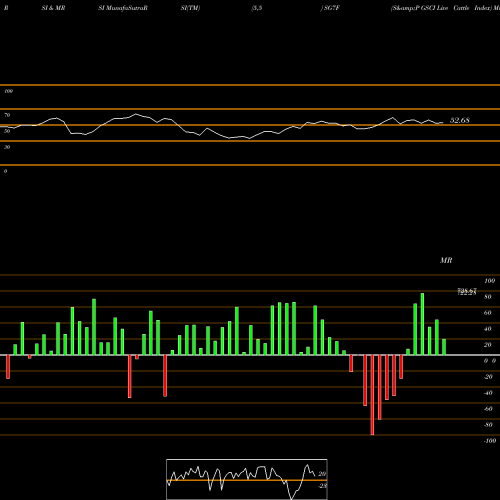Click the deepest red bar reaching -100
The height and width of the screenshot is (500, 500).
pos(372,395)
